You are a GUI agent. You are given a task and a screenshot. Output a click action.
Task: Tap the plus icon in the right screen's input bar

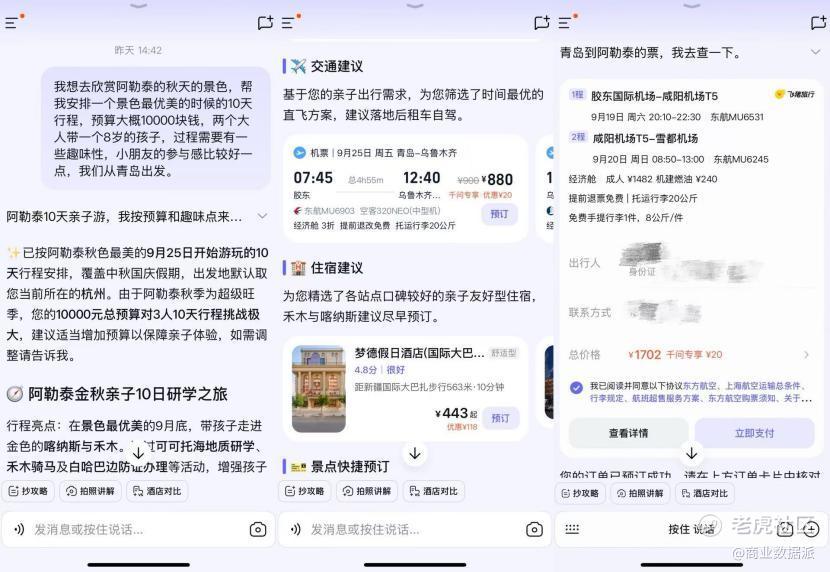click(811, 529)
